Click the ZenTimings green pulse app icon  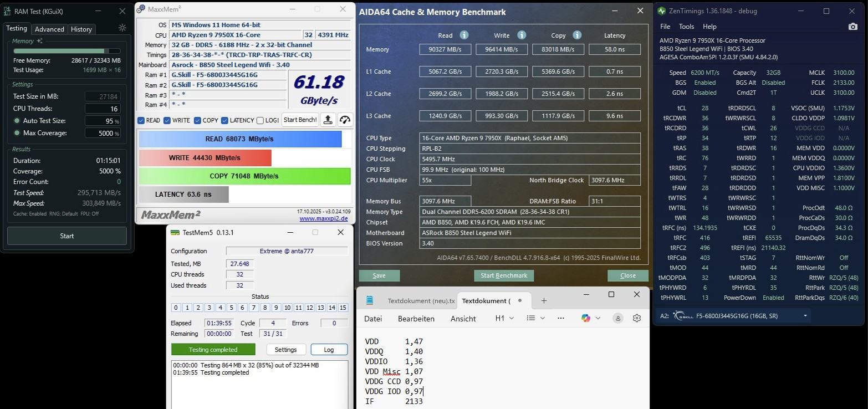[x=662, y=11]
